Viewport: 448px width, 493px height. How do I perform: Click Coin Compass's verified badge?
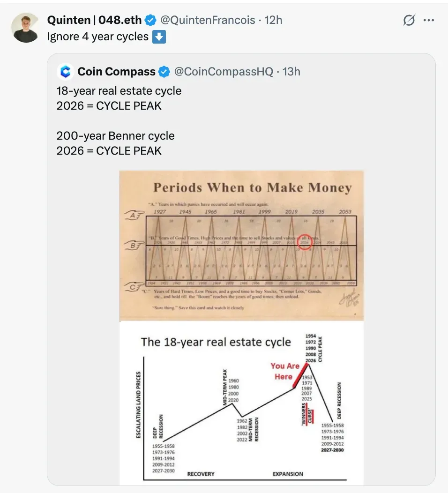tap(164, 72)
